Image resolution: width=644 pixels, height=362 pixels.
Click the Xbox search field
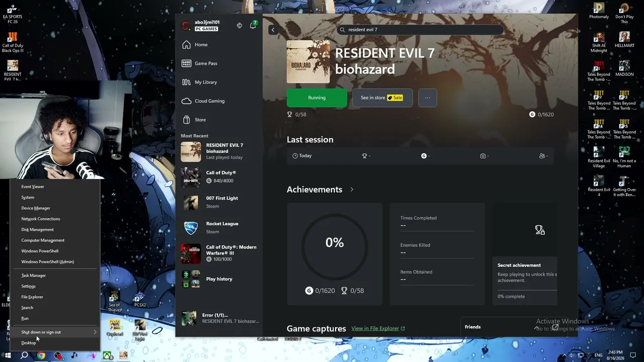pyautogui.click(x=420, y=30)
